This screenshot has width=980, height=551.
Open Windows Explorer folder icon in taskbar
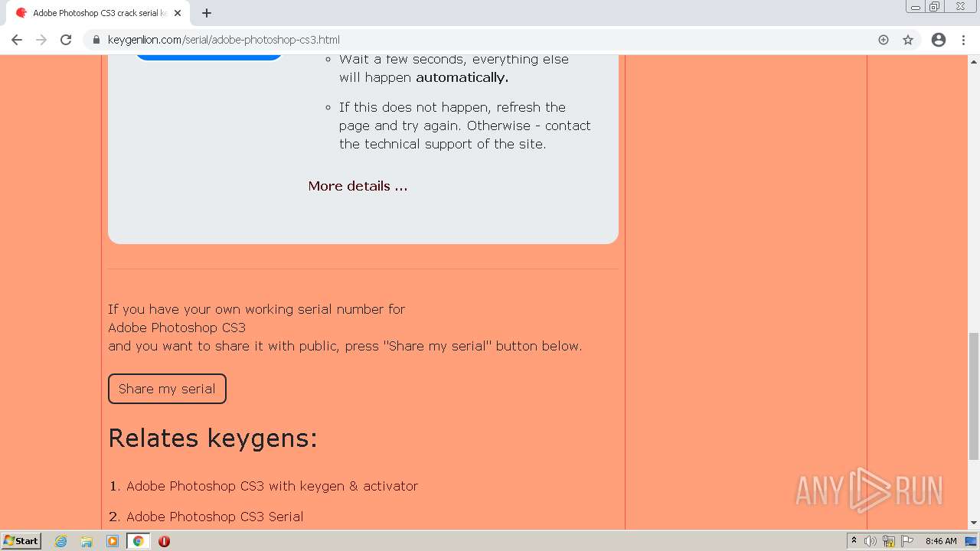point(87,541)
